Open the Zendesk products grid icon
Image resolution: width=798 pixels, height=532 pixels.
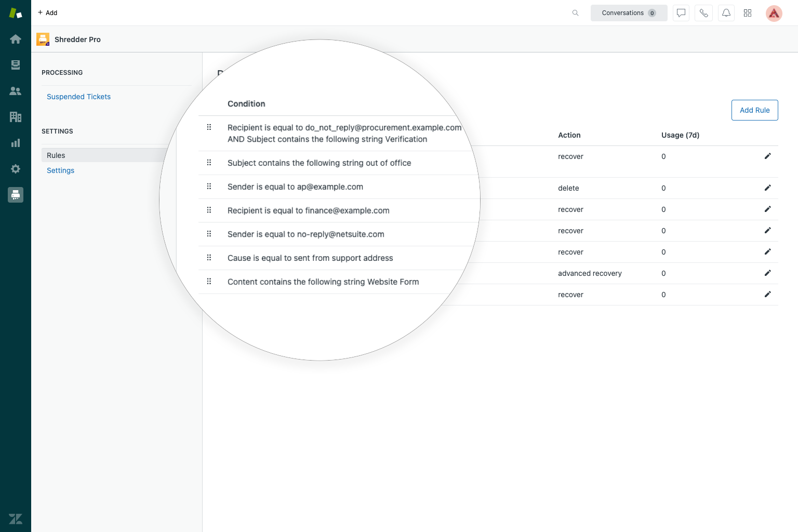(748, 13)
